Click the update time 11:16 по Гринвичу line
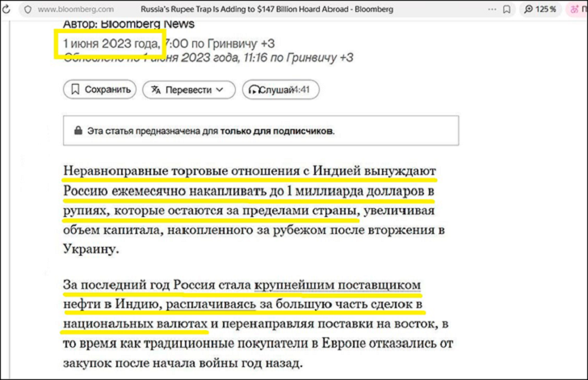This screenshot has height=380, width=588. point(208,58)
